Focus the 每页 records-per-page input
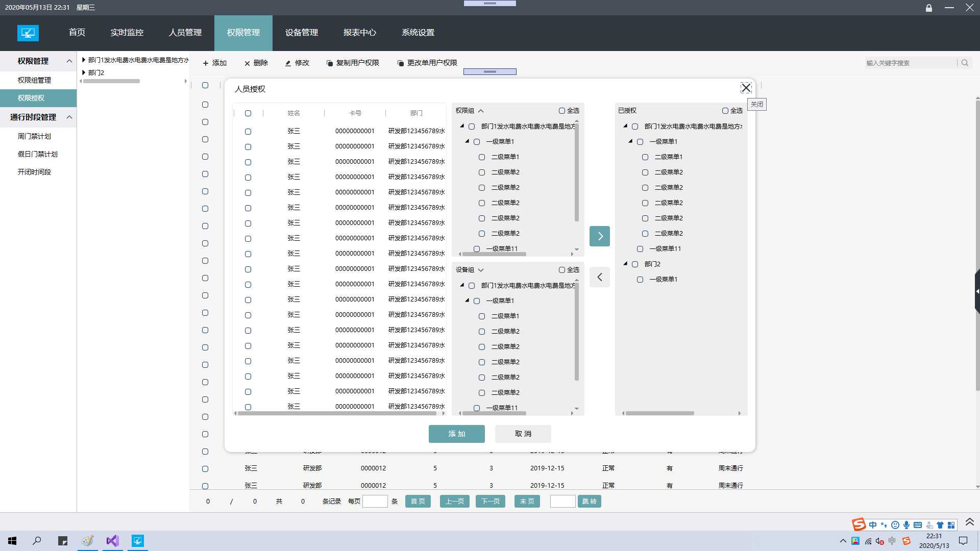Image resolution: width=980 pixels, height=551 pixels. 375,502
